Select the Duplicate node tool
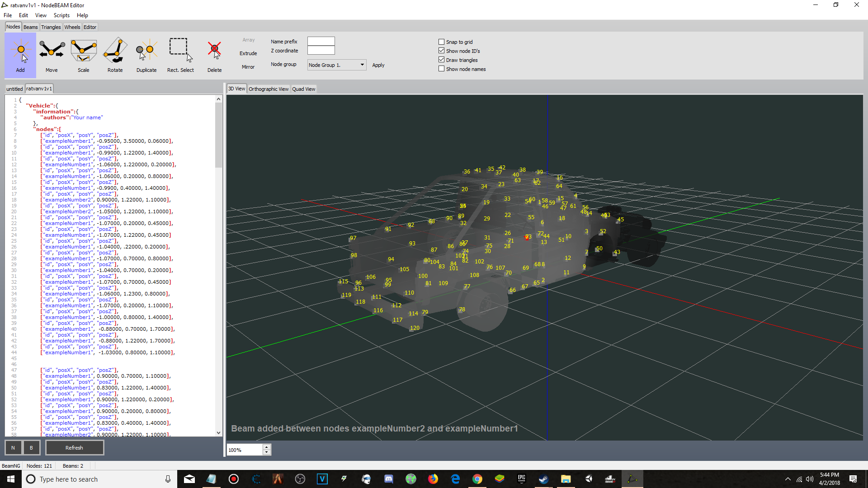Screen dimensions: 868x488 point(146,55)
